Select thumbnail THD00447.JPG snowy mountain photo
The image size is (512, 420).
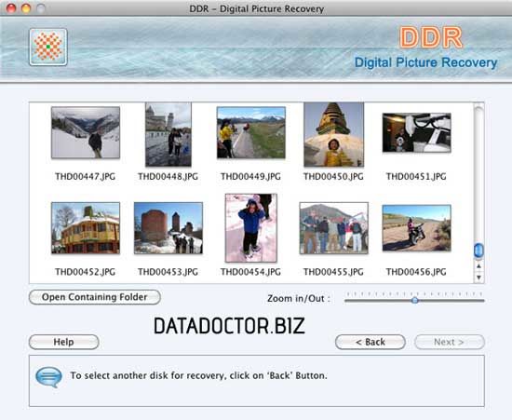click(86, 132)
